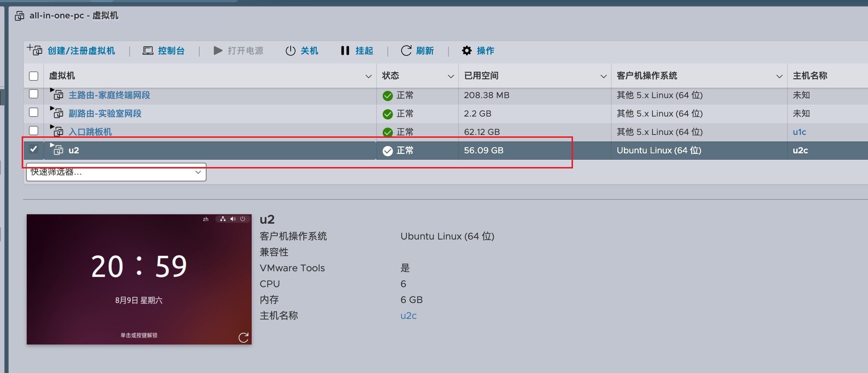The width and height of the screenshot is (868, 373).
Task: Click 控制台 toolbar button
Action: pyautogui.click(x=164, y=51)
